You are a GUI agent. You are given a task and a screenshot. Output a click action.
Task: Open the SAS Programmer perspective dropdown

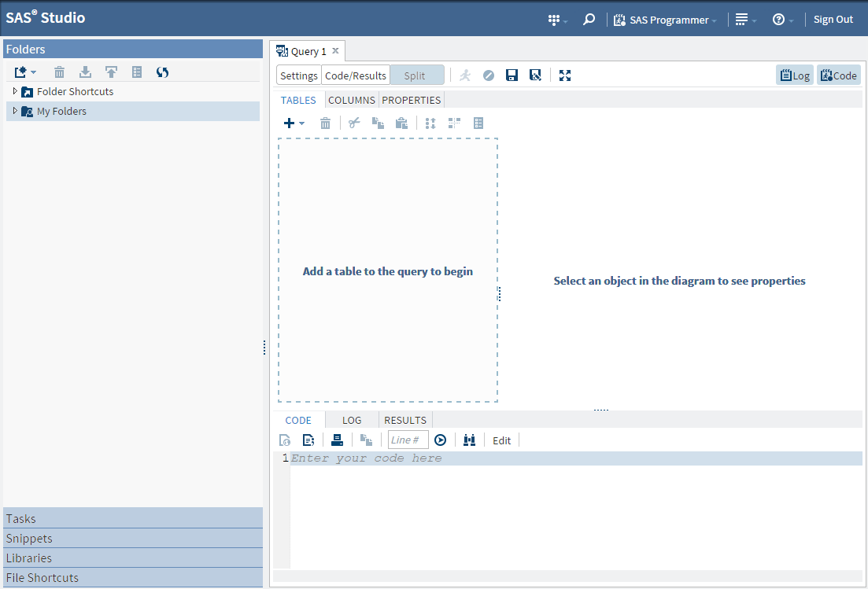[665, 20]
